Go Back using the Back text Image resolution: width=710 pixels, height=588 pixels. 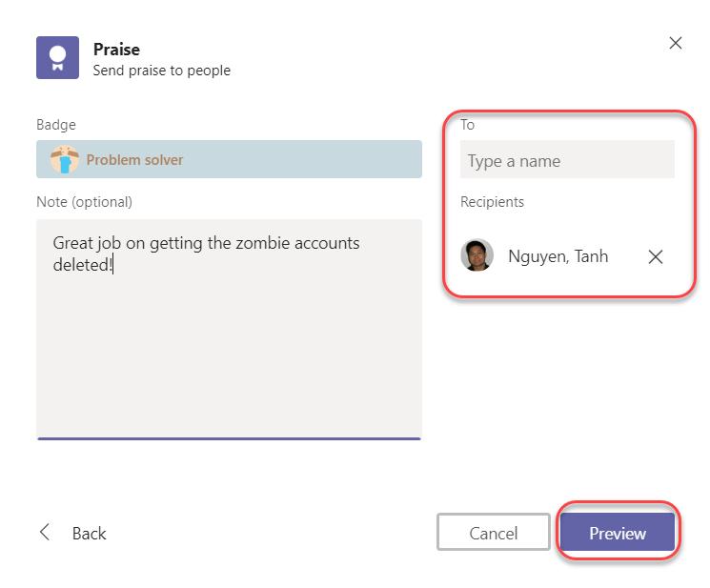click(89, 534)
